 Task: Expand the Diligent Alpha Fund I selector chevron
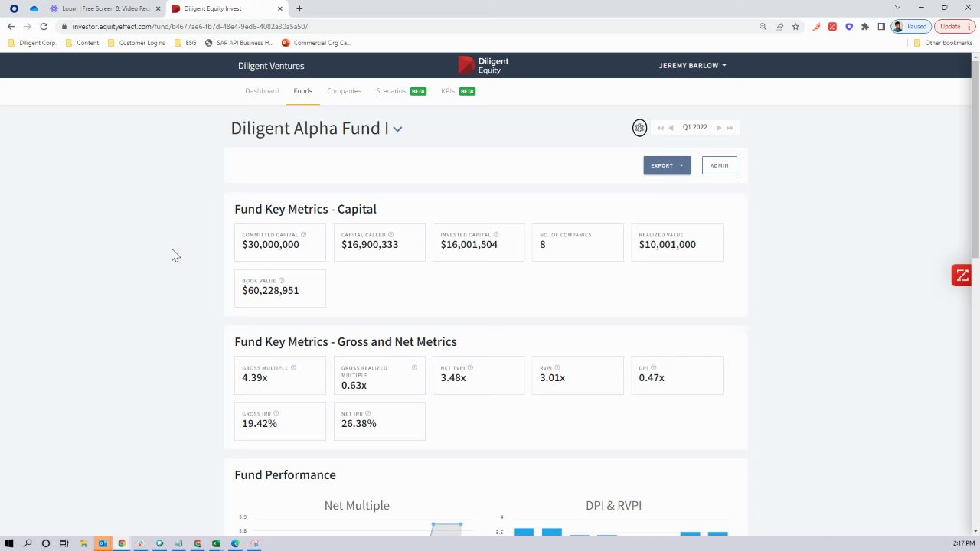click(x=397, y=129)
